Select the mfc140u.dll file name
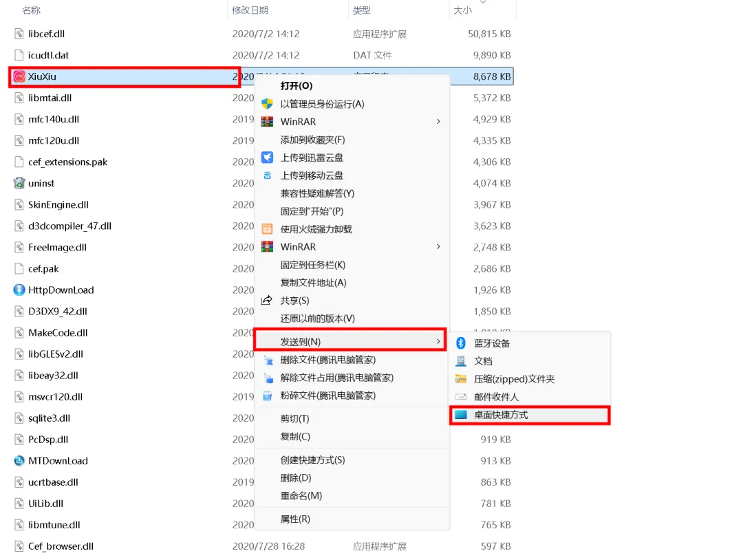Screen dimensions: 743x560 click(x=54, y=119)
